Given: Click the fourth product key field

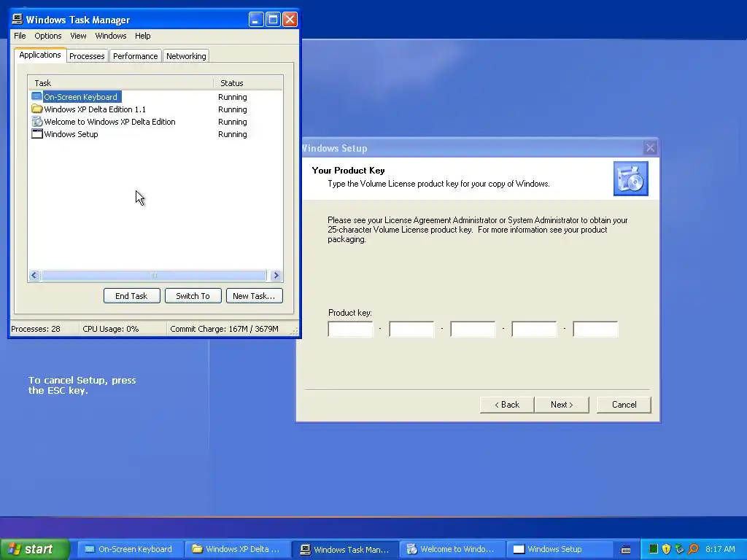Looking at the screenshot, I should click(x=534, y=329).
